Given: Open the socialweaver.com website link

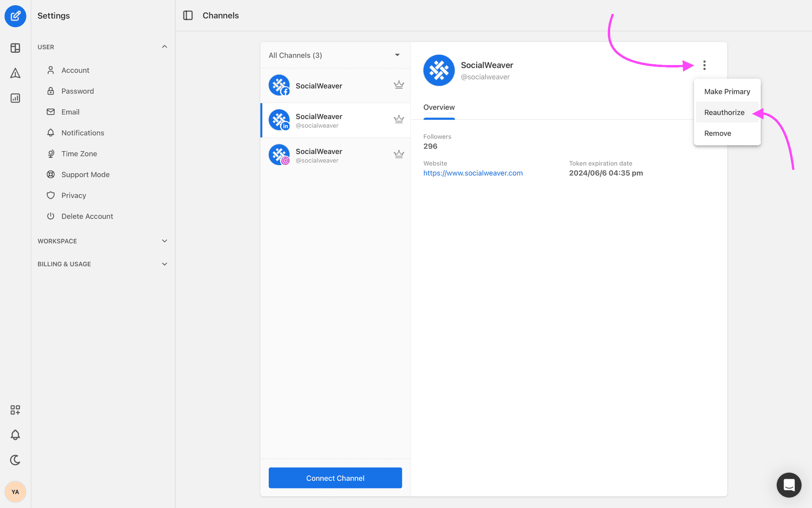Looking at the screenshot, I should tap(473, 173).
